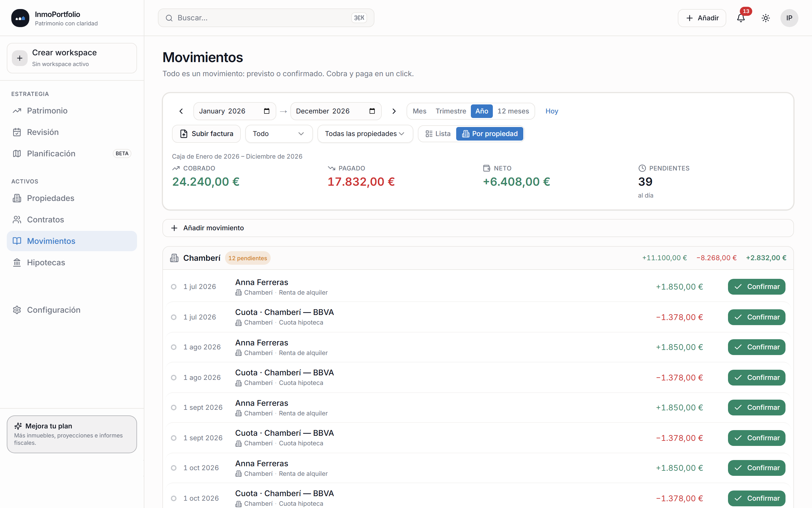812x508 pixels.
Task: Open notifications bell with 13 badge
Action: click(741, 18)
